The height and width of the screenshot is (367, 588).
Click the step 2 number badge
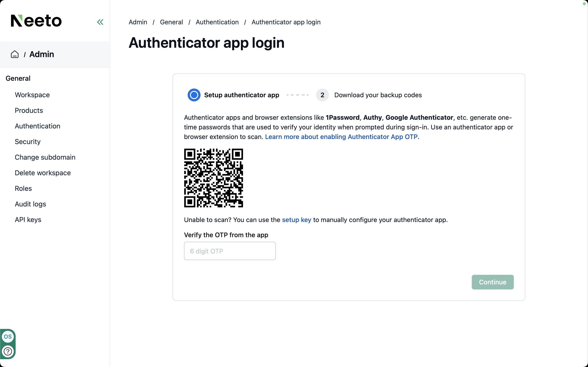(x=322, y=95)
